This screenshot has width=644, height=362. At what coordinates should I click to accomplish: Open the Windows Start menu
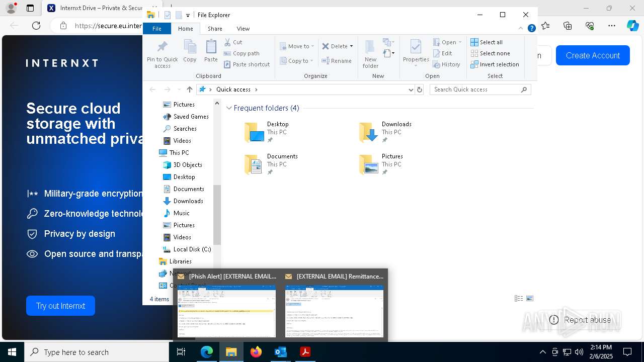click(12, 352)
